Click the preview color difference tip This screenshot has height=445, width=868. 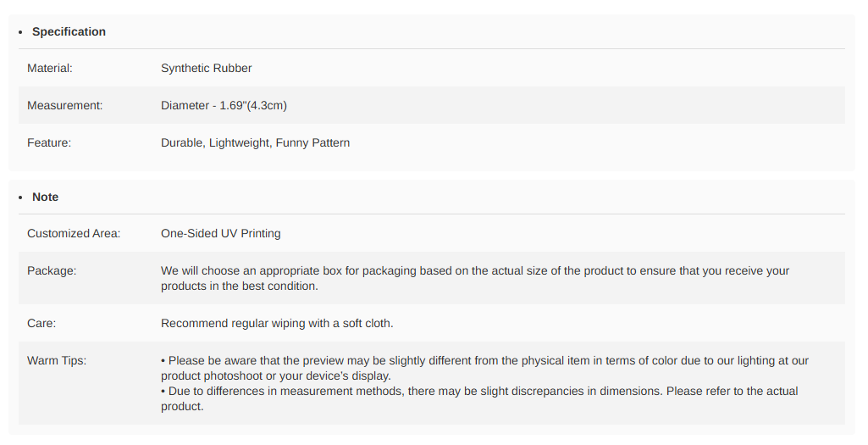pyautogui.click(x=483, y=368)
